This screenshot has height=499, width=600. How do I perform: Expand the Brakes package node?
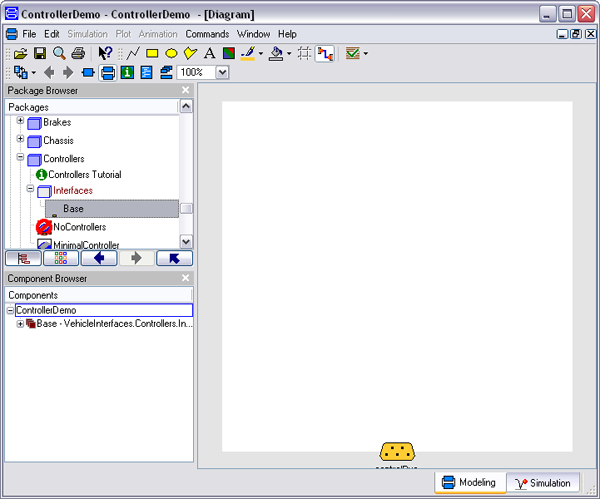tap(19, 122)
